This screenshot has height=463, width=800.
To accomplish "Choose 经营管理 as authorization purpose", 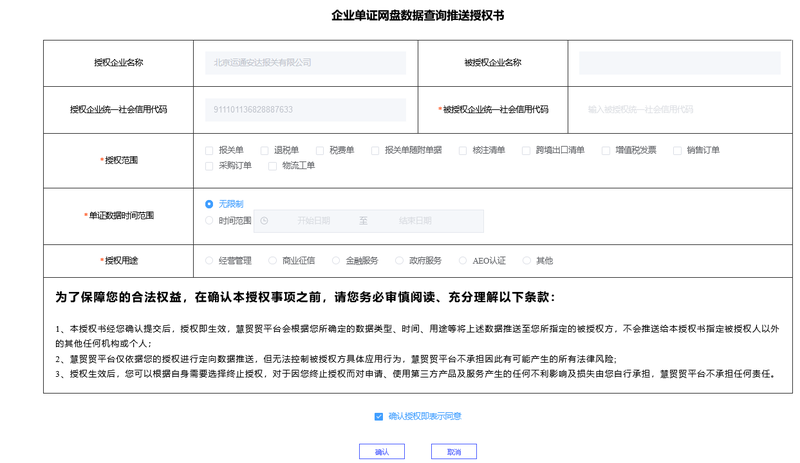I will 210,261.
